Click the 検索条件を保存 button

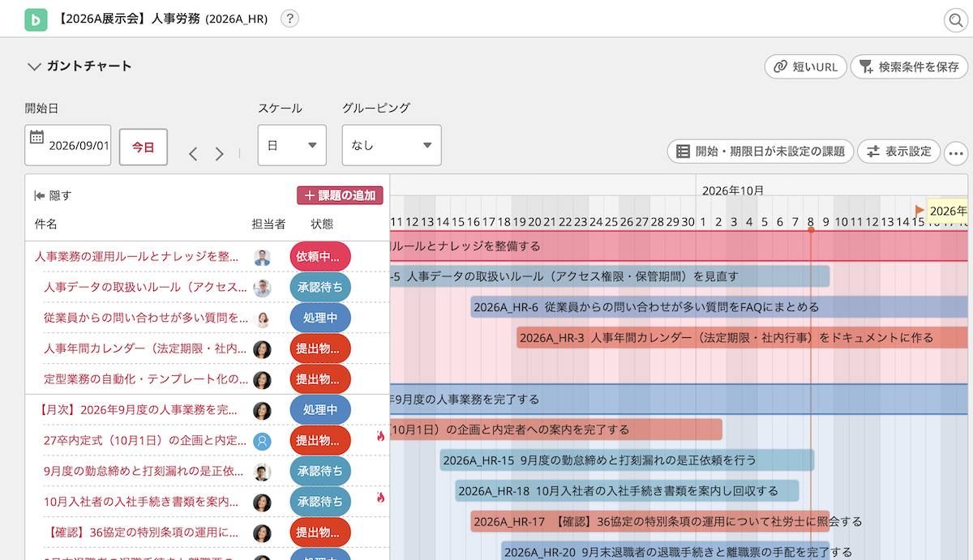[x=909, y=66]
